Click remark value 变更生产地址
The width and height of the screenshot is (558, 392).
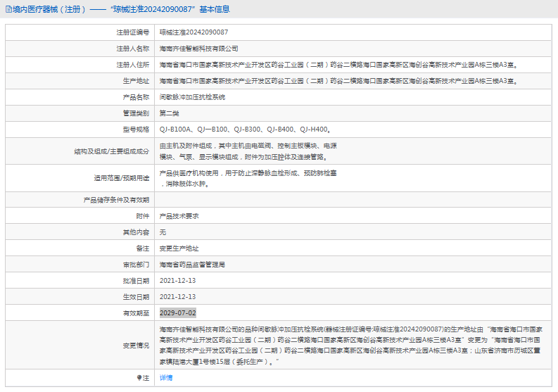(179, 248)
